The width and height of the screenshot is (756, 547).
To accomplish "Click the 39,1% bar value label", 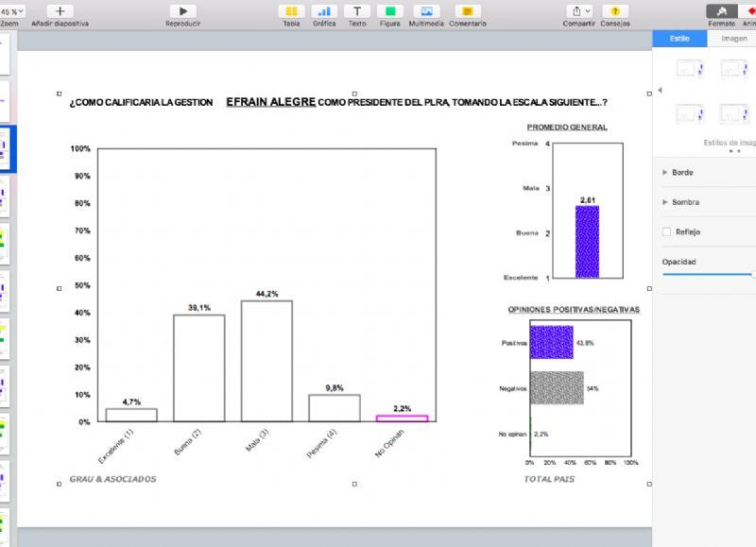I will 199,308.
